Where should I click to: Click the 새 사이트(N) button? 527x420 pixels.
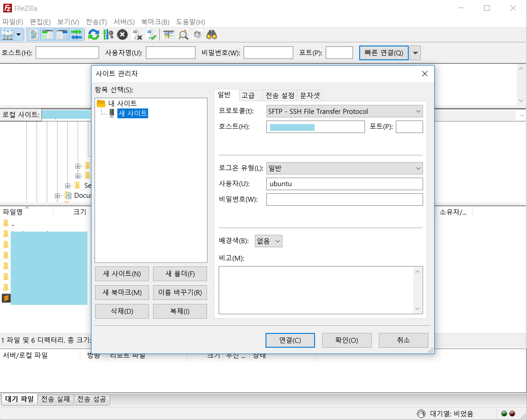[122, 274]
